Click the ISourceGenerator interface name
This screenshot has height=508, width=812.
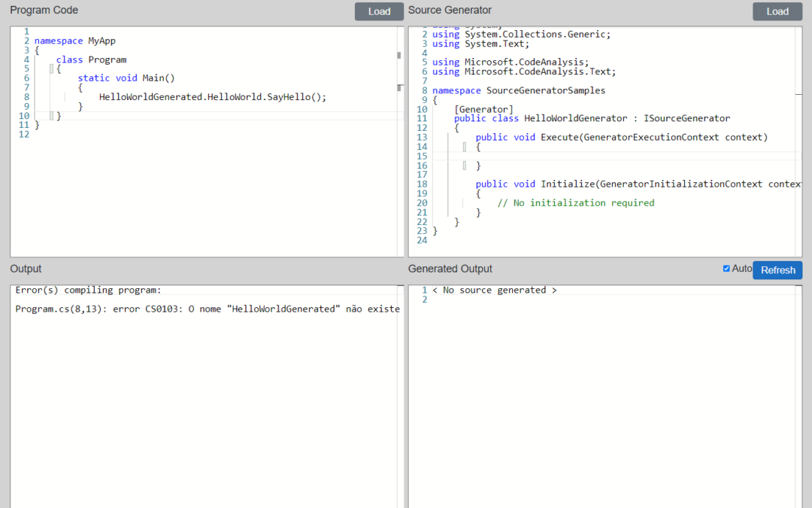[686, 119]
